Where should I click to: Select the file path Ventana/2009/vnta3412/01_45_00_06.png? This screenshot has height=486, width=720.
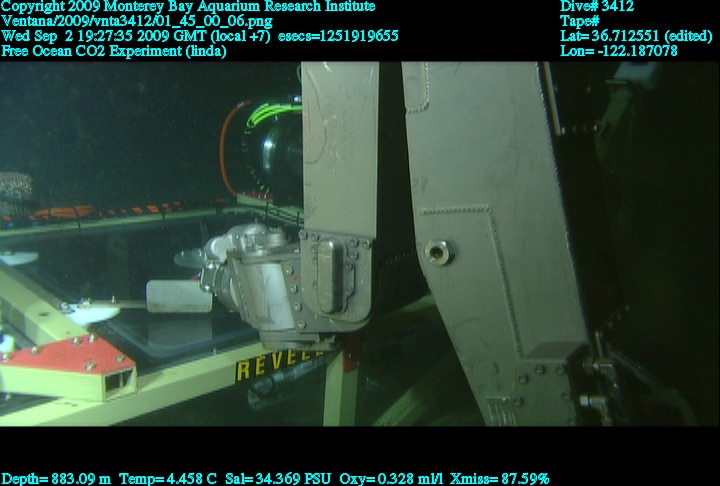(137, 21)
